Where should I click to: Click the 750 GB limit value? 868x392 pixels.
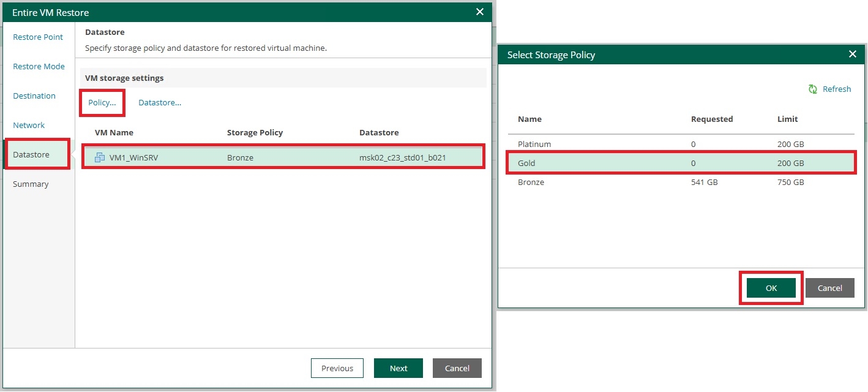tap(791, 183)
